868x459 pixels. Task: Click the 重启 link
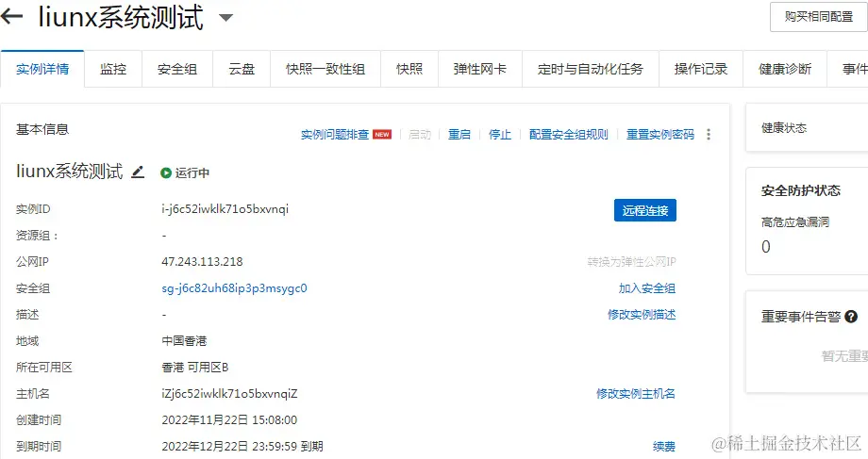(x=459, y=135)
